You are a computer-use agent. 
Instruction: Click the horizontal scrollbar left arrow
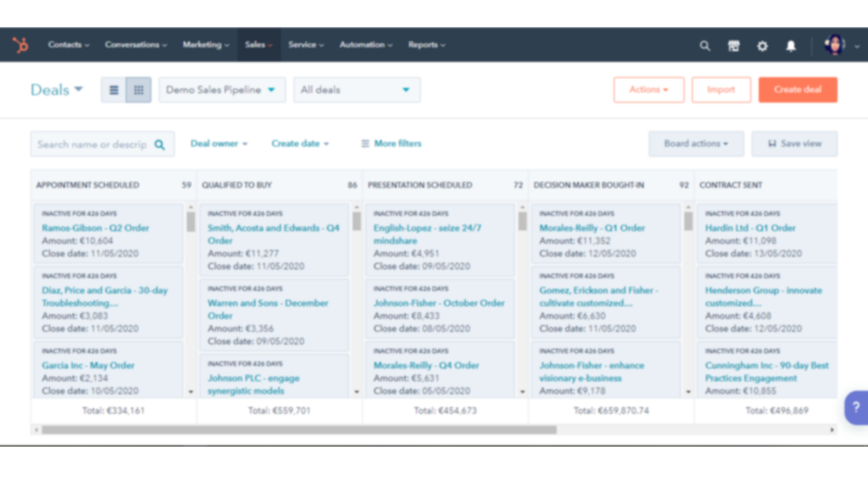pos(36,430)
